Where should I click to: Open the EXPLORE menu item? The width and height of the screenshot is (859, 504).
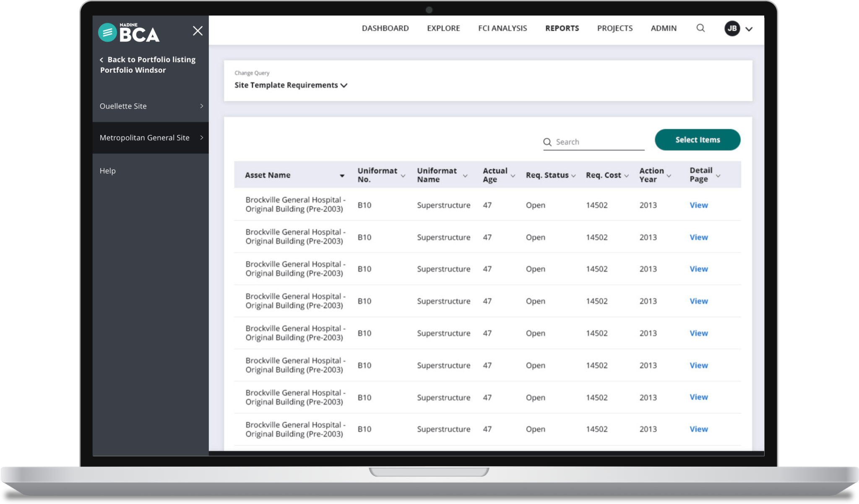point(443,28)
